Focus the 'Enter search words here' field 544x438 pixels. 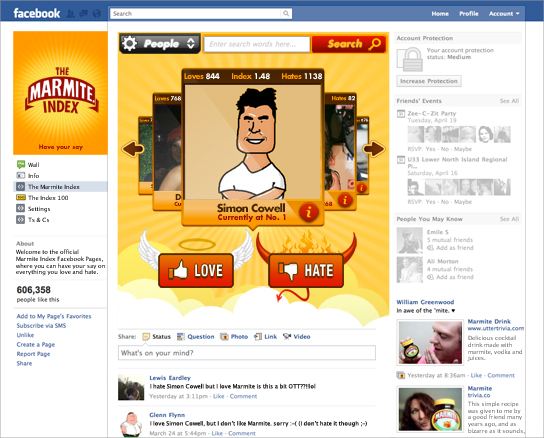(x=257, y=44)
